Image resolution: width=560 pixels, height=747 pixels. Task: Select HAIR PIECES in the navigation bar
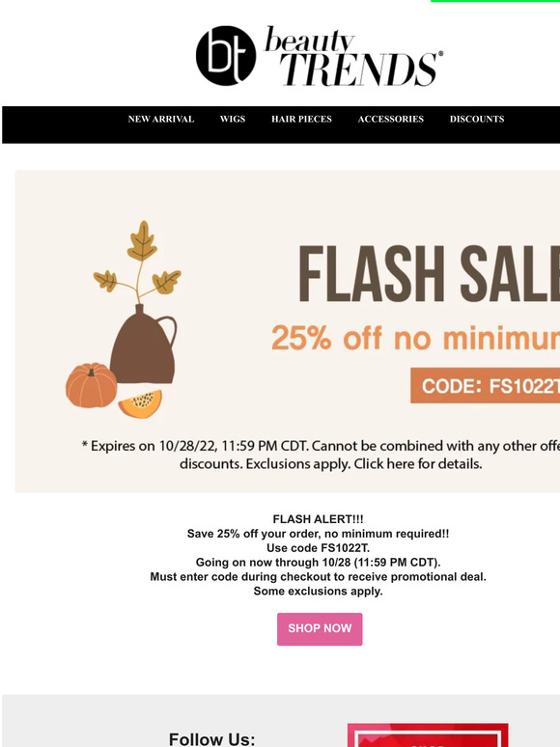pos(301,119)
